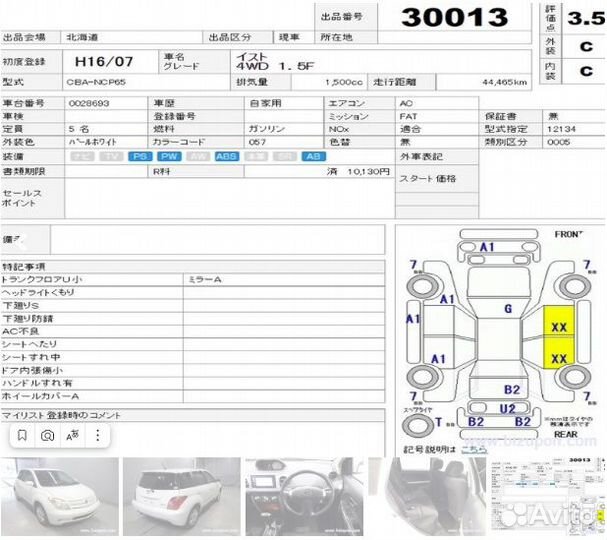Screen dimensions: 607x540
Task: Click the U2 mark on rear diagram
Action: coord(508,409)
